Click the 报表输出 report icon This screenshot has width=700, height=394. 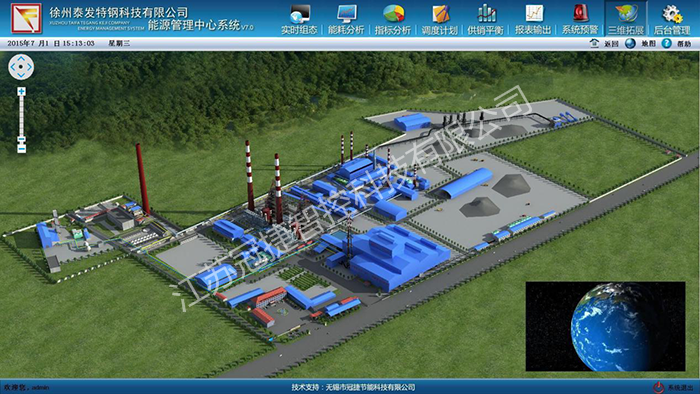(533, 14)
